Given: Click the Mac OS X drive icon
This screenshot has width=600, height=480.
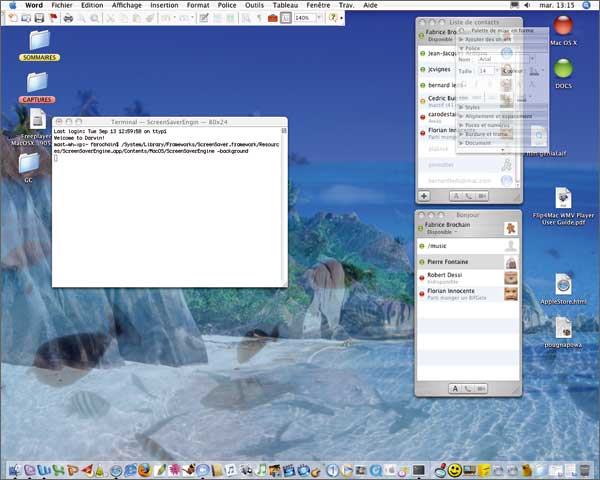Looking at the screenshot, I should (565, 25).
